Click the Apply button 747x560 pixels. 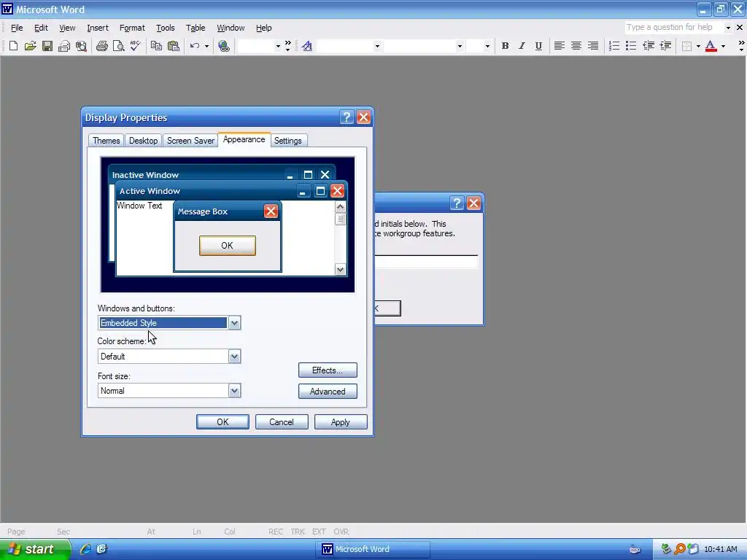click(341, 422)
